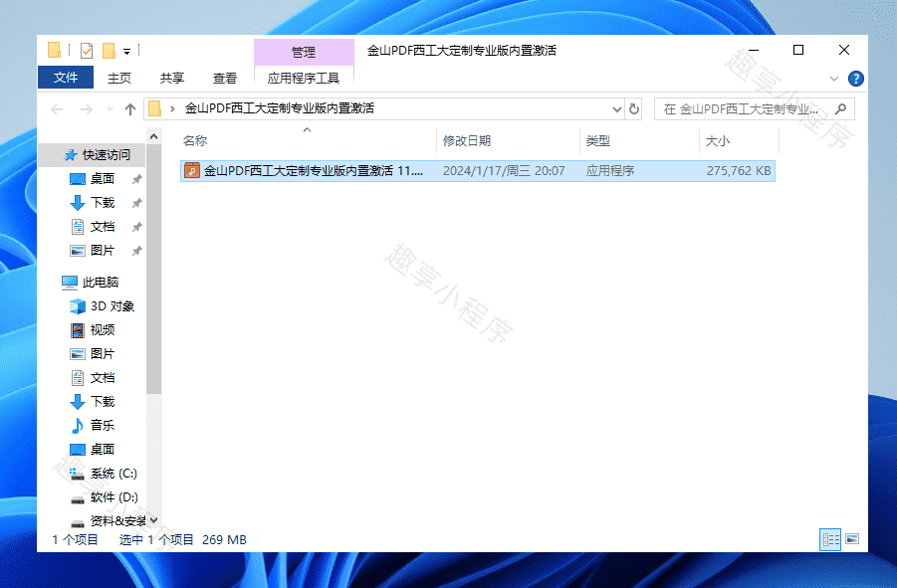
Task: Click the pin icon beside pinned 桌面
Action: tap(136, 179)
